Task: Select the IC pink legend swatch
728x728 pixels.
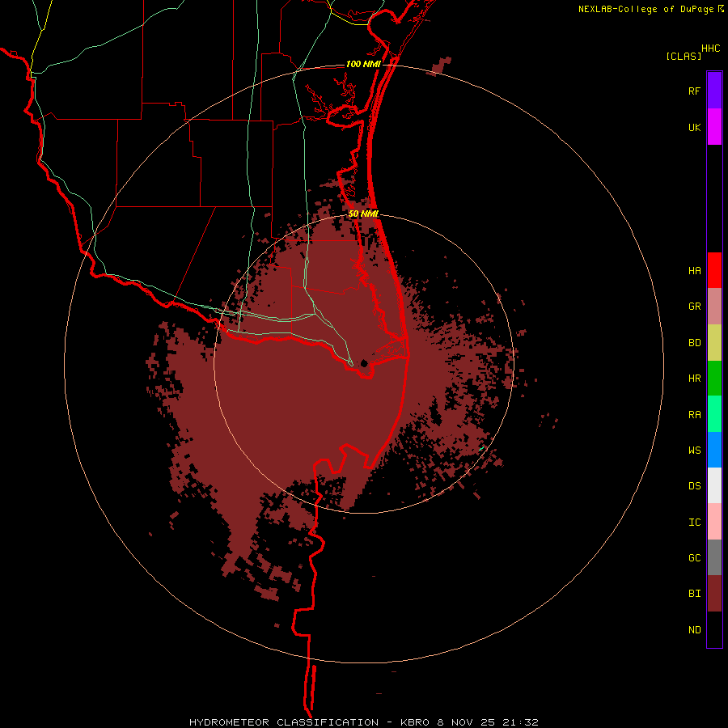Action: 714,522
